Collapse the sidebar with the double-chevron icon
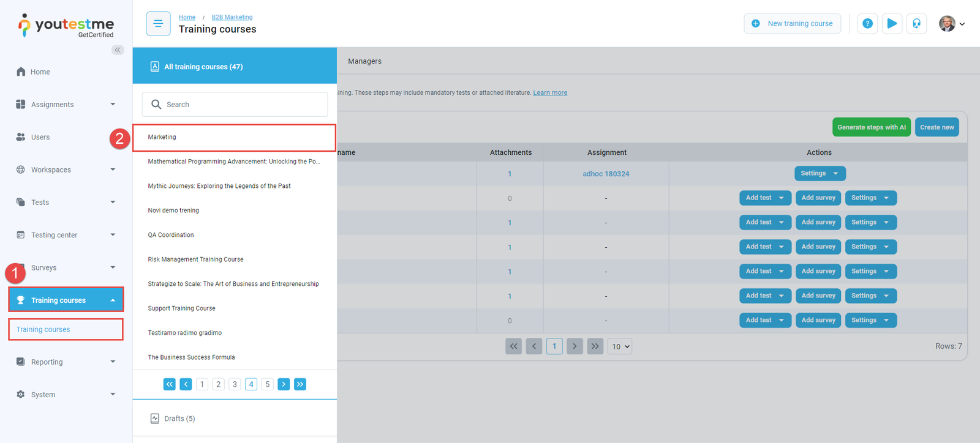 pos(118,50)
